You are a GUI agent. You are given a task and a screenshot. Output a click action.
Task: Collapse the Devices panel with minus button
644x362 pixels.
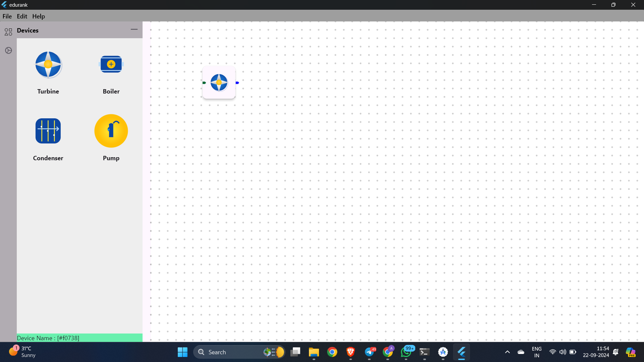134,29
